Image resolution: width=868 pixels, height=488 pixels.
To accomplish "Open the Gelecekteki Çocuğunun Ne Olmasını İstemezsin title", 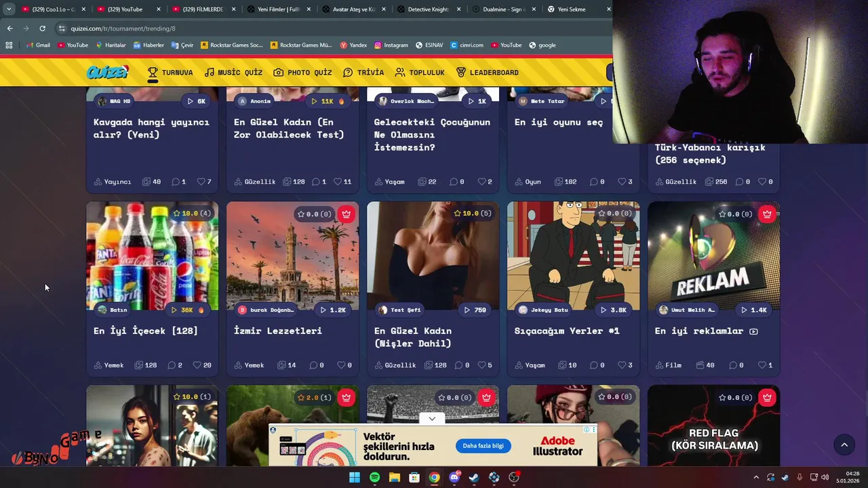I will [432, 134].
